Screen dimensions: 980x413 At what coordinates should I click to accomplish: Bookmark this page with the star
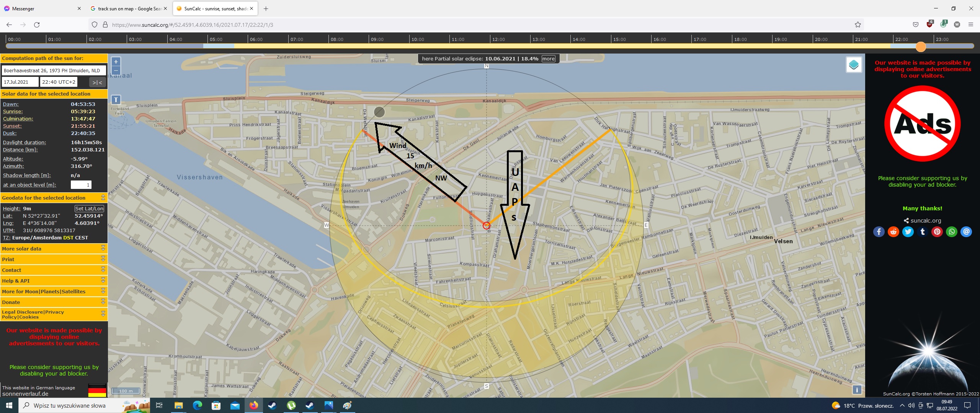pyautogui.click(x=857, y=24)
